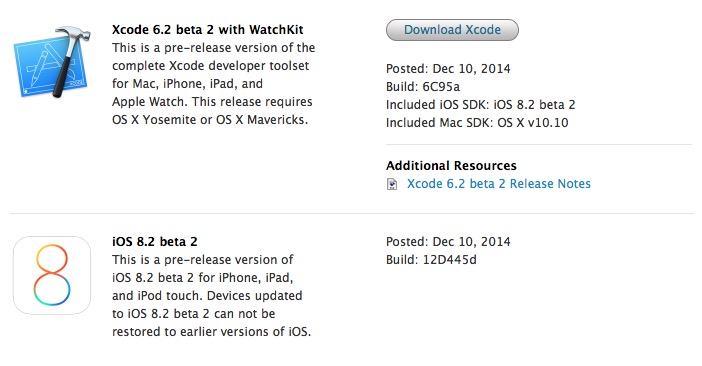702x366 pixels.
Task: Click the Included iOS SDK line
Action: (481, 104)
